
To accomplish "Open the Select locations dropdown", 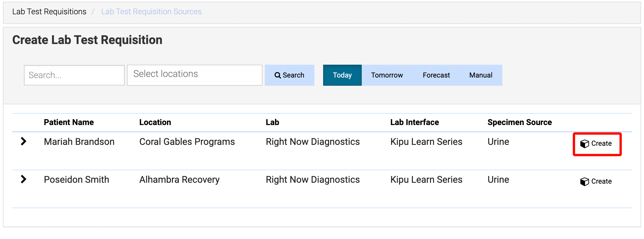I will (x=195, y=75).
